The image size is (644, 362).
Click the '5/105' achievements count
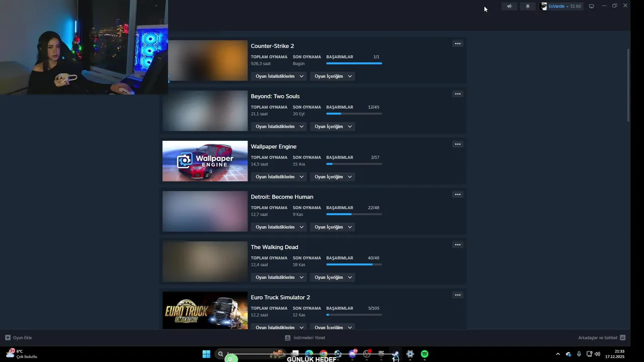373,308
